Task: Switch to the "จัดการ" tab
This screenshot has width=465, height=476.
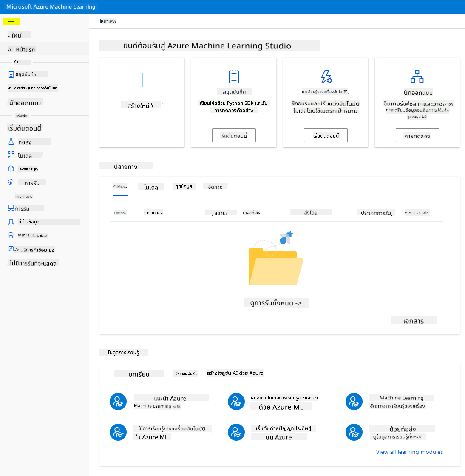Action: click(215, 187)
